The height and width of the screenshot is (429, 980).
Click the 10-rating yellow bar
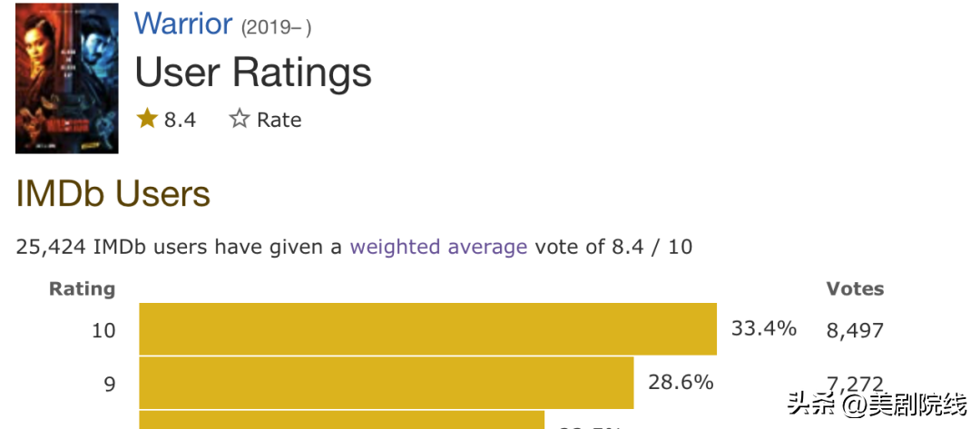[x=427, y=329]
